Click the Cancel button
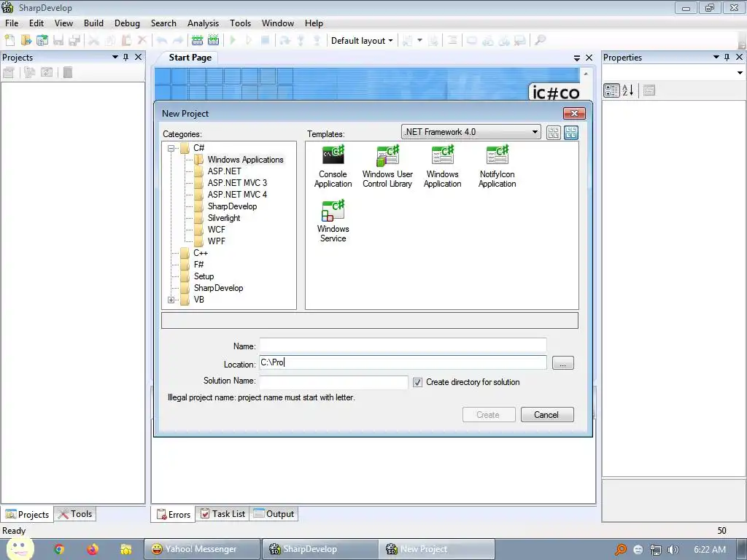747x560 pixels. tap(547, 415)
